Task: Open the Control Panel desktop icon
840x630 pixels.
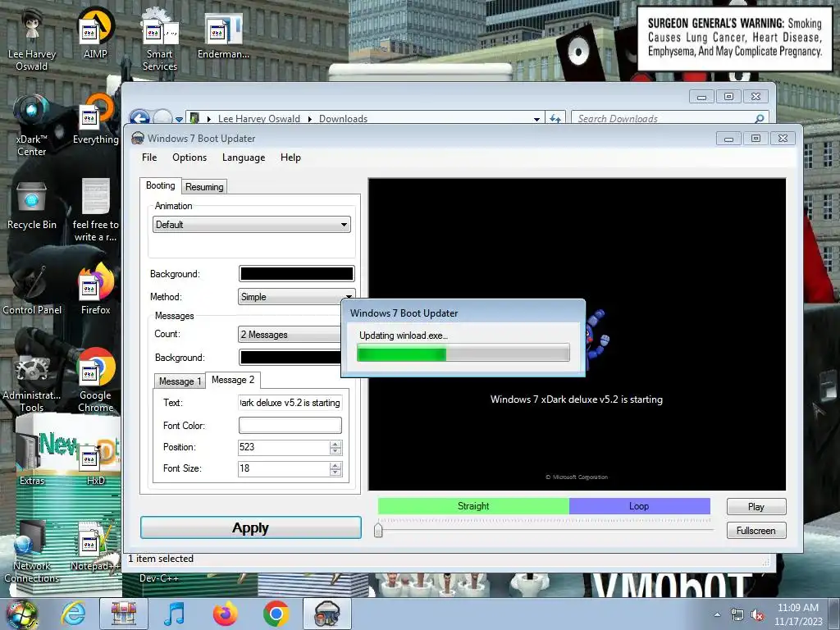Action: [x=32, y=290]
